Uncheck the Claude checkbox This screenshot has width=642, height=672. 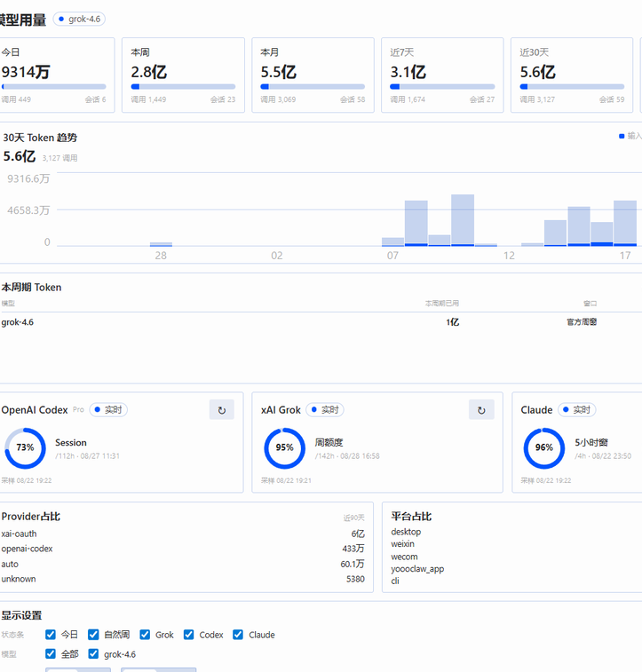(238, 635)
